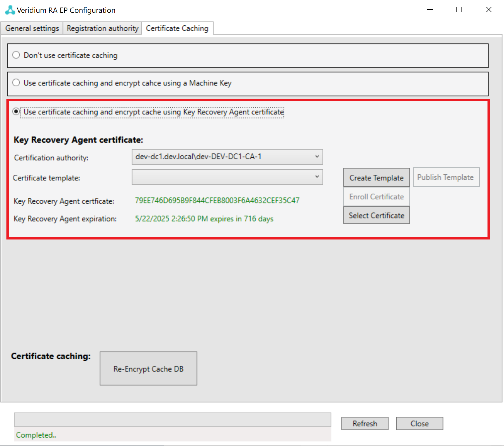This screenshot has width=504, height=446.
Task: Select "Don't use certificate caching" option
Action: [16, 55]
